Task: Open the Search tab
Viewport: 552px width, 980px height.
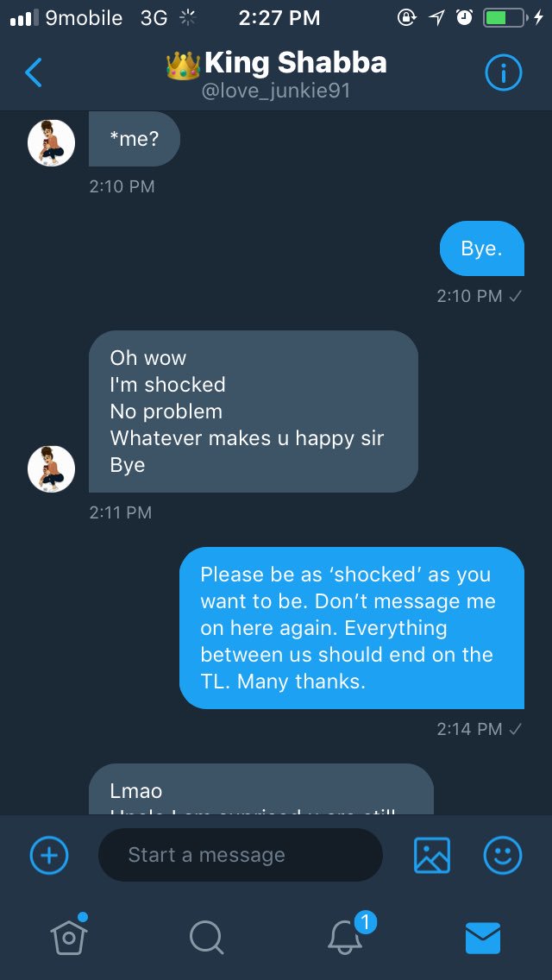Action: tap(206, 936)
